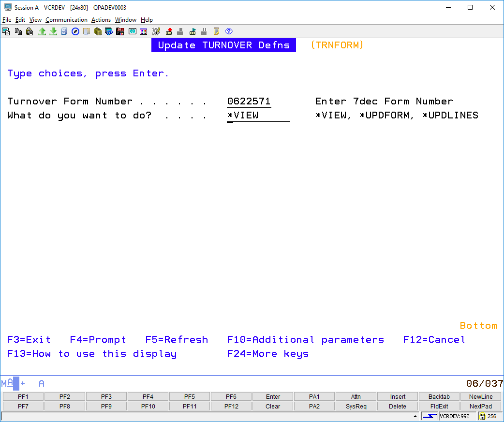
Task: Open the Help menu
Action: [x=147, y=20]
